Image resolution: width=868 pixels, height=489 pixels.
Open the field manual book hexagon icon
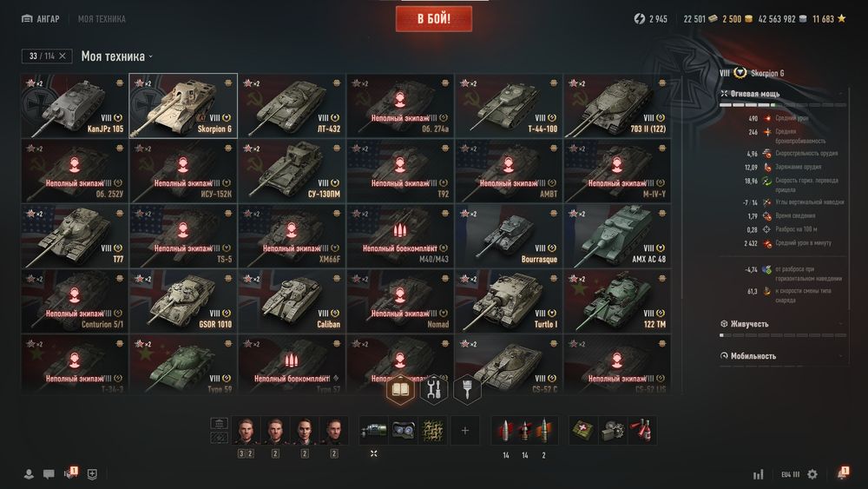pos(400,389)
